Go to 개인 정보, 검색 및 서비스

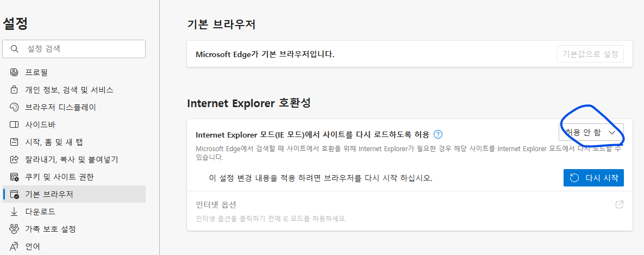click(74, 90)
